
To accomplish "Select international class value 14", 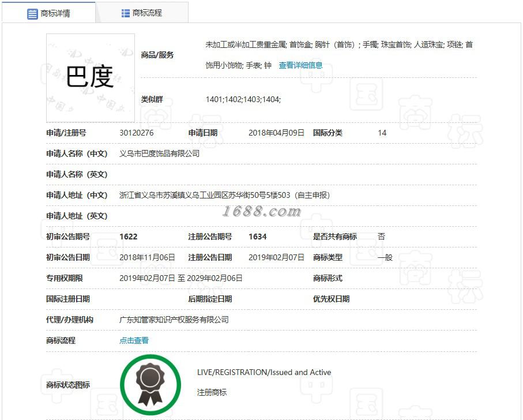I will tap(382, 133).
